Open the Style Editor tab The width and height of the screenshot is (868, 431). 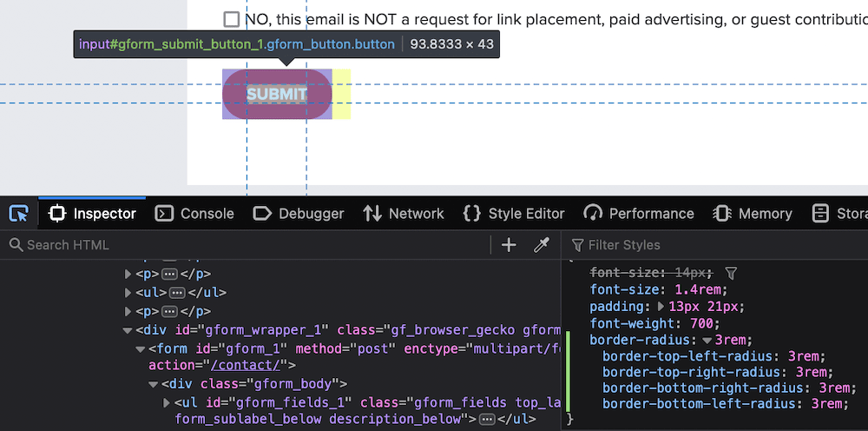tap(514, 213)
